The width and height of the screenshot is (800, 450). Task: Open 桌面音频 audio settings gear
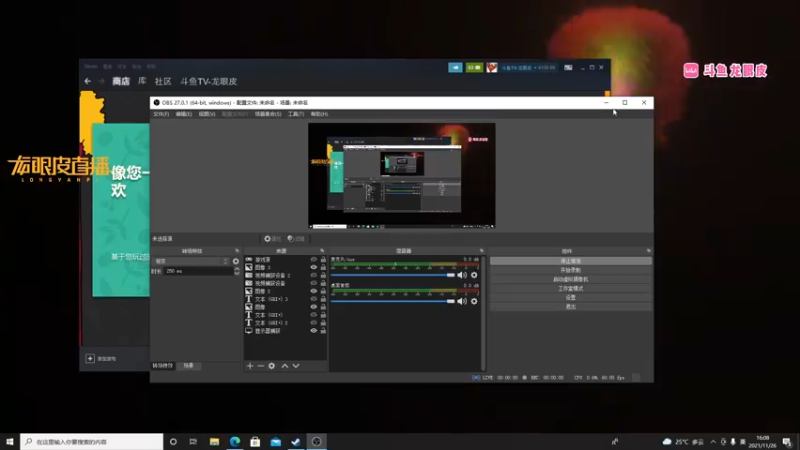point(474,301)
